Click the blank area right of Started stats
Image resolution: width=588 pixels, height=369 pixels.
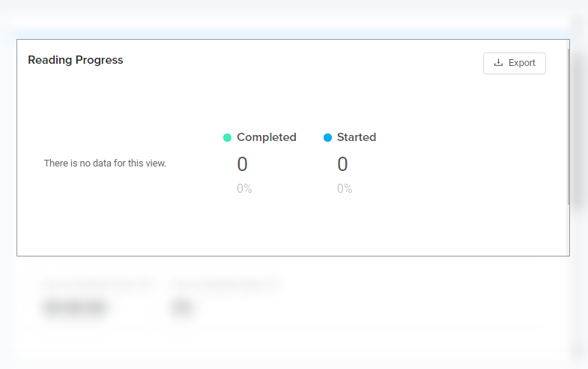(464, 165)
